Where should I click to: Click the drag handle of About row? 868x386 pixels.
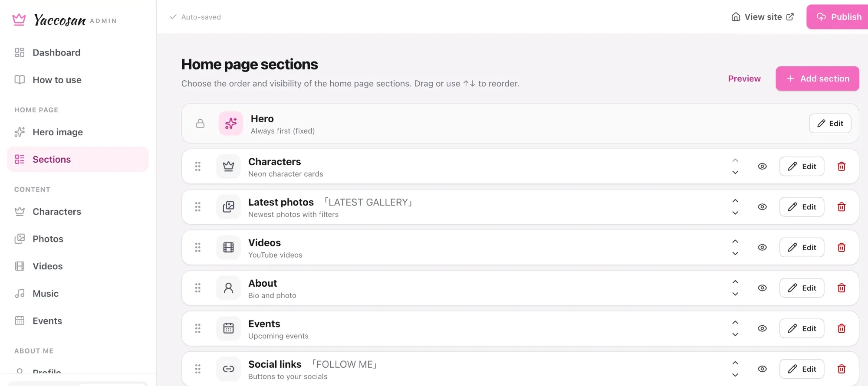[x=197, y=288]
